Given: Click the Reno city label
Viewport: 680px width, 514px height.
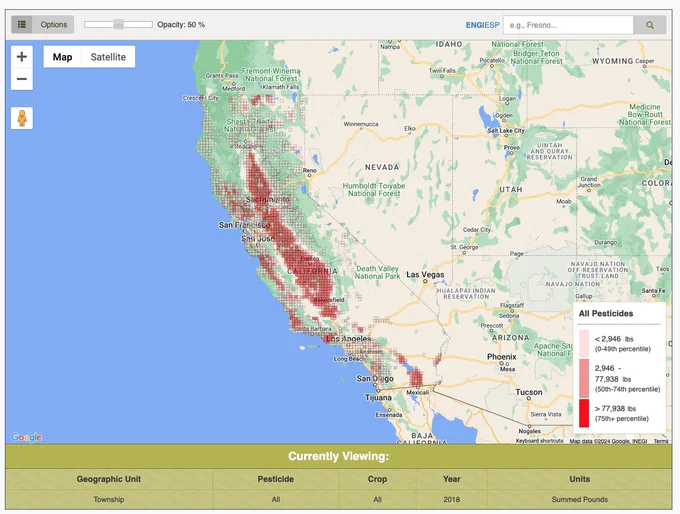Looking at the screenshot, I should 310,170.
